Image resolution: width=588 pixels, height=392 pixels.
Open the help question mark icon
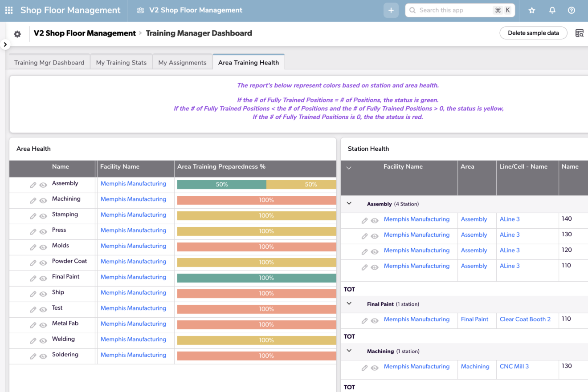pyautogui.click(x=572, y=11)
